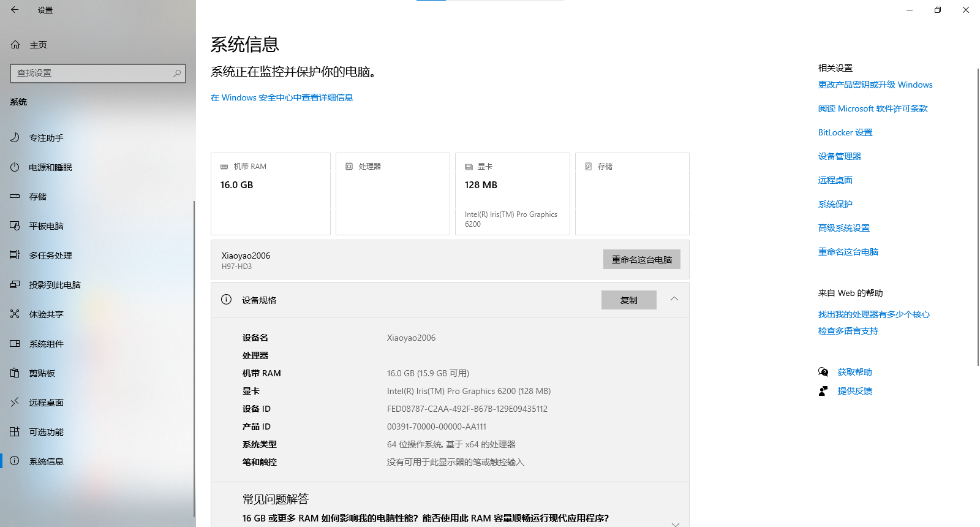Viewport: 980px width, 527px height.
Task: Click the RAM chip icon in 机带 RAM card
Action: [x=224, y=167]
